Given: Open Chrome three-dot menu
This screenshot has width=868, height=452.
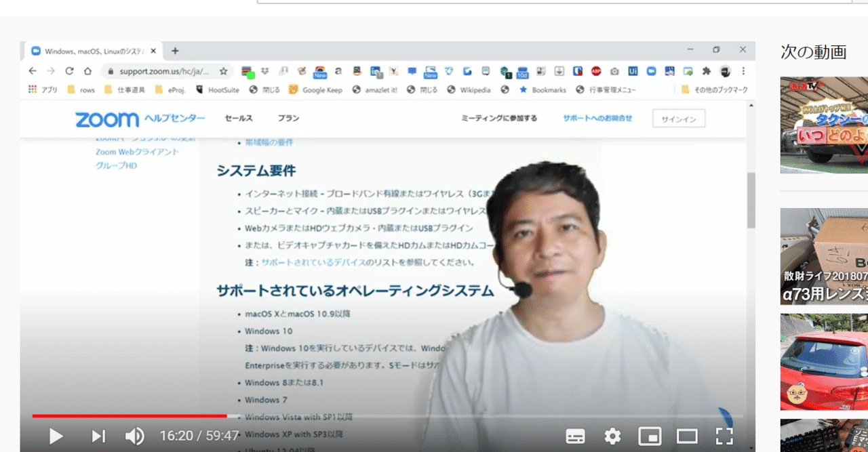Looking at the screenshot, I should point(743,71).
